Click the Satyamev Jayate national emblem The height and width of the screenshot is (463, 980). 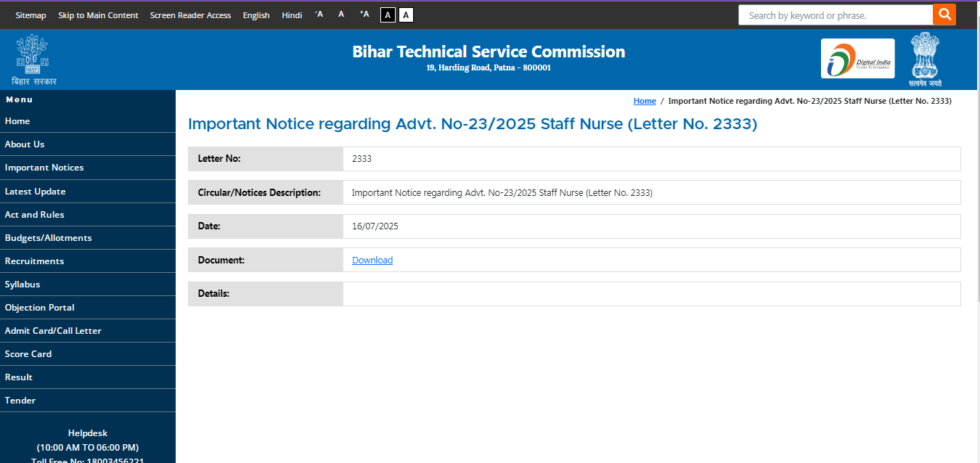pos(925,59)
